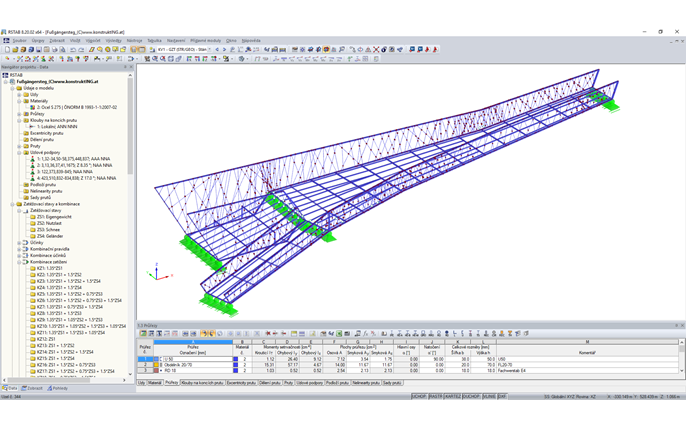This screenshot has height=429, width=686.
Task: Collapse the Uzlové podpory tree node
Action: click(x=19, y=153)
